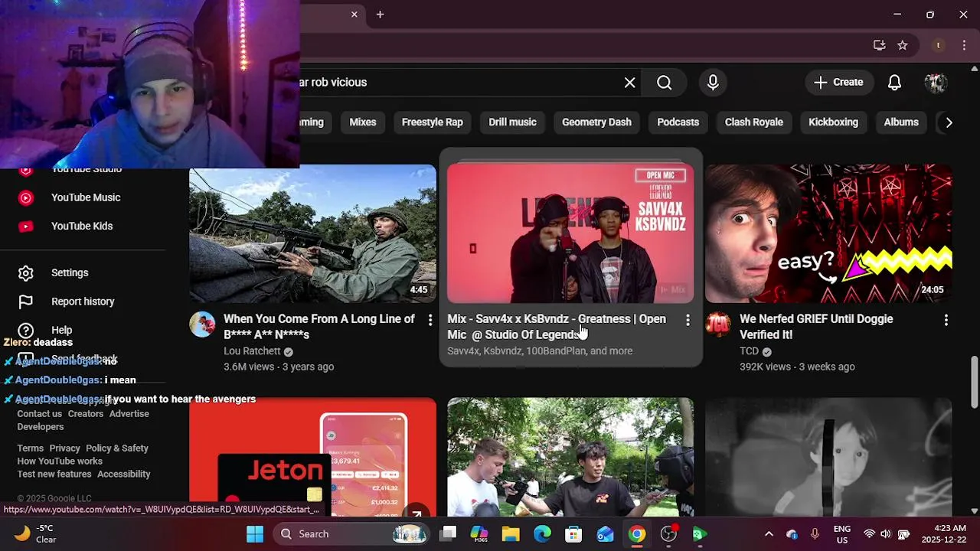Screen dimensions: 980x551
Task: Click the Creators footer link
Action: pos(85,413)
